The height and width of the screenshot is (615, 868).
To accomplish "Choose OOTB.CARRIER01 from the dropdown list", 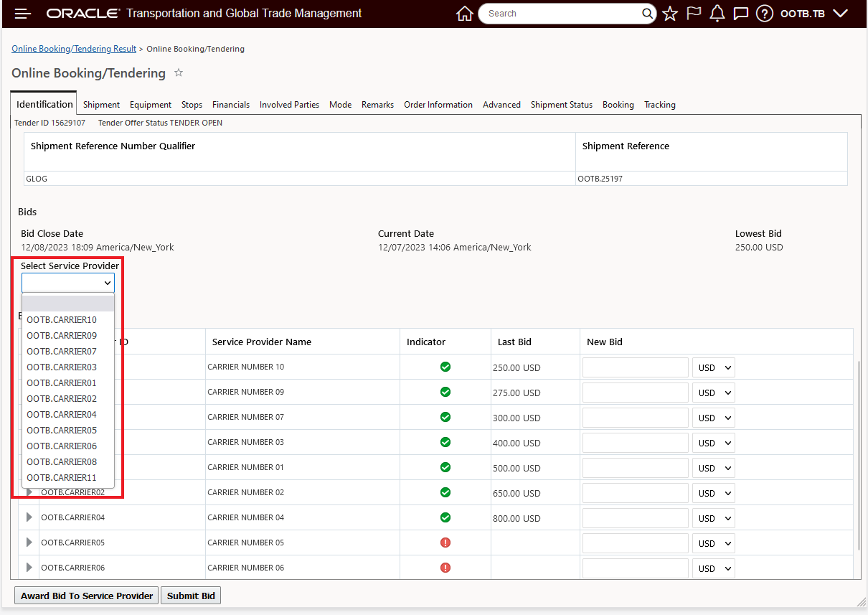I will [x=68, y=382].
